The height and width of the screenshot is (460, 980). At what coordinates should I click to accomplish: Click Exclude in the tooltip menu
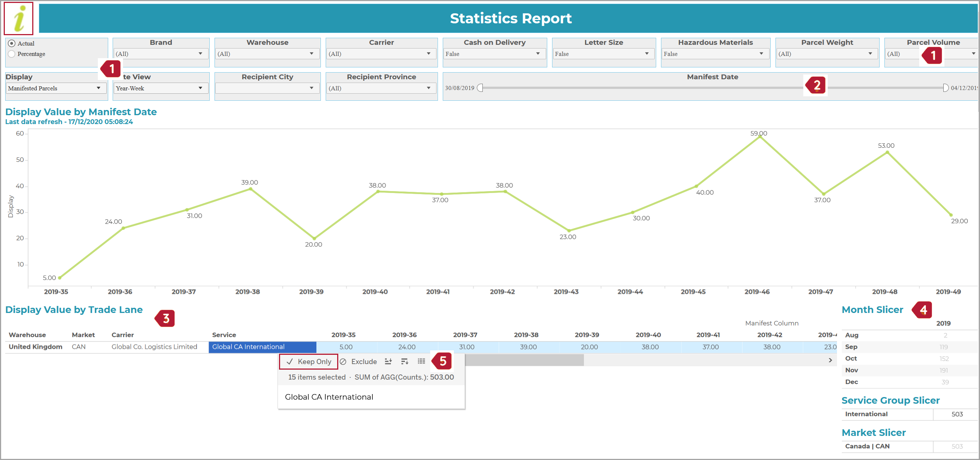pyautogui.click(x=358, y=361)
